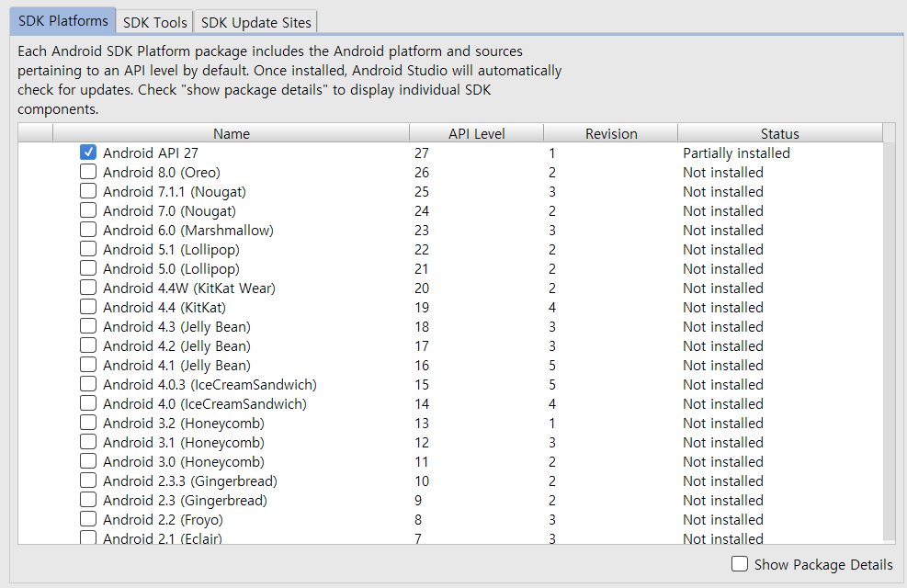Click API level cell '23'

(422, 230)
